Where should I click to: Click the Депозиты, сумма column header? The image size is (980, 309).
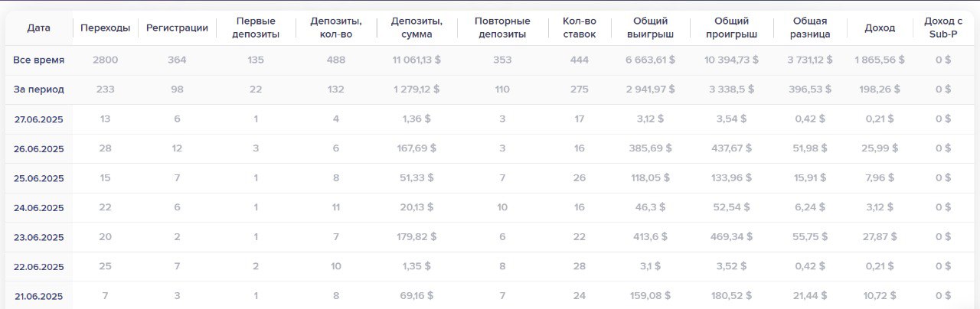[416, 28]
